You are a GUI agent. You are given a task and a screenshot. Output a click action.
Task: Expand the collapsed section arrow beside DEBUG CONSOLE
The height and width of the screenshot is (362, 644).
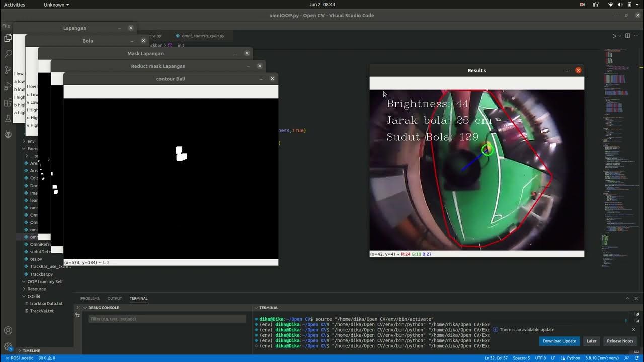77,308
